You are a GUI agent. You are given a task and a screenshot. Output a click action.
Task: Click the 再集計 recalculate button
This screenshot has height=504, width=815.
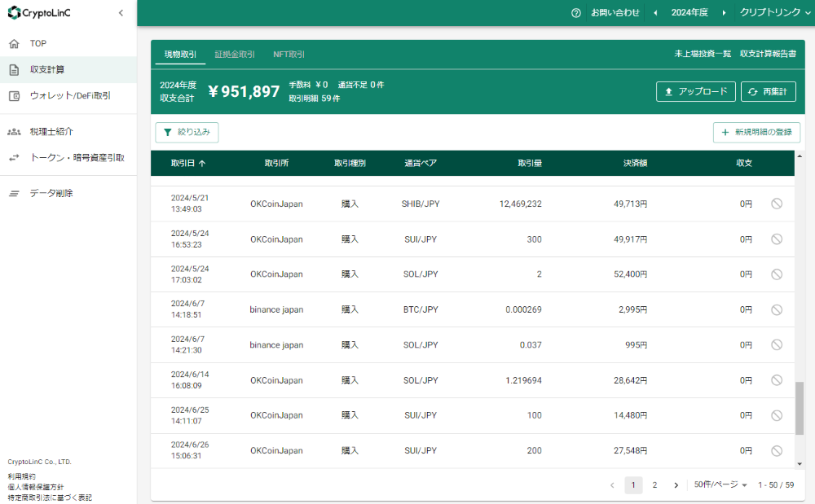pyautogui.click(x=769, y=91)
